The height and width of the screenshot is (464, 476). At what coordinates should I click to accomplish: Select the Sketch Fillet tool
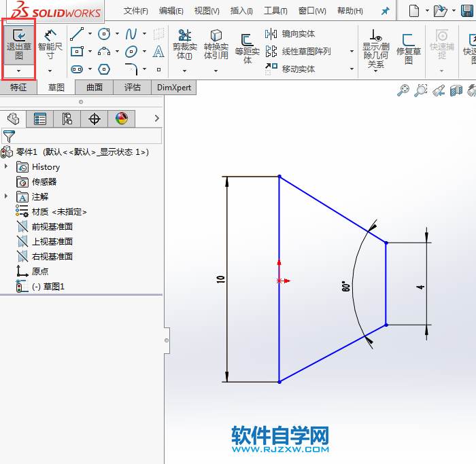click(x=131, y=69)
